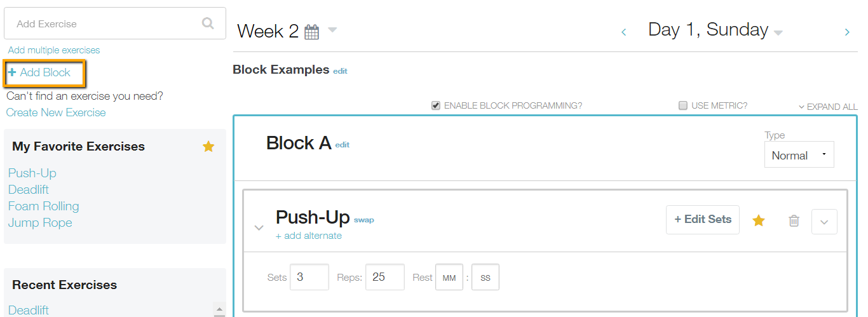This screenshot has height=317, width=868.
Task: Enable the Use Metric checkbox
Action: (x=683, y=105)
